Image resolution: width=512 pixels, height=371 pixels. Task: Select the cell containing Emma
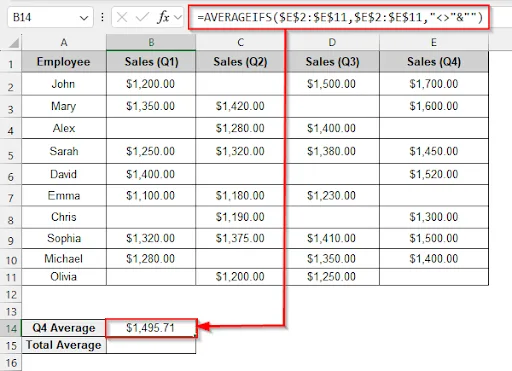click(x=64, y=195)
